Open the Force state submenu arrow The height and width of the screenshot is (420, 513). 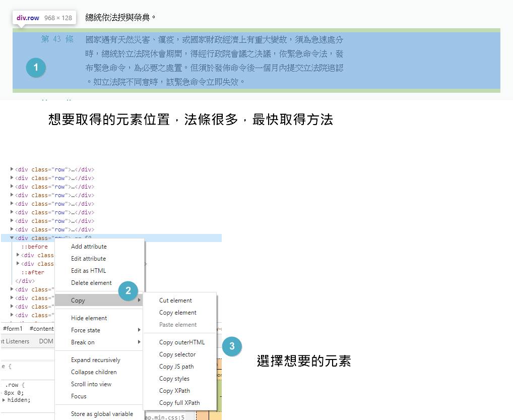tap(139, 330)
